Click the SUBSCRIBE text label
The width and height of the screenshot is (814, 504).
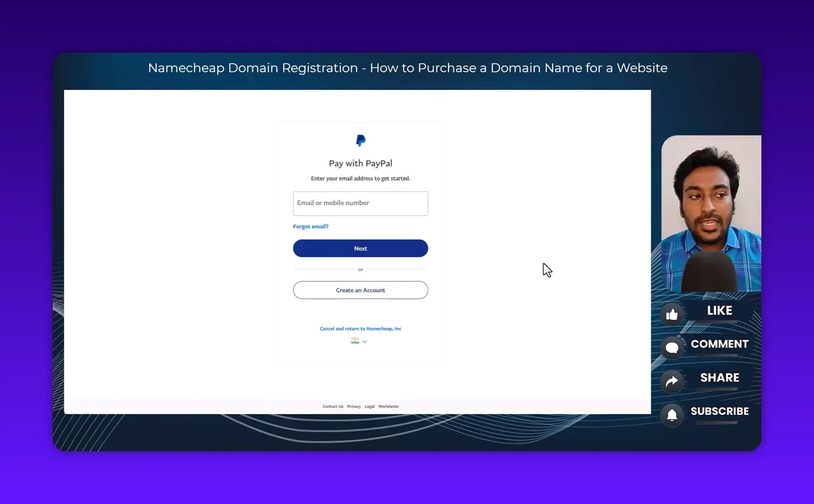(x=720, y=411)
